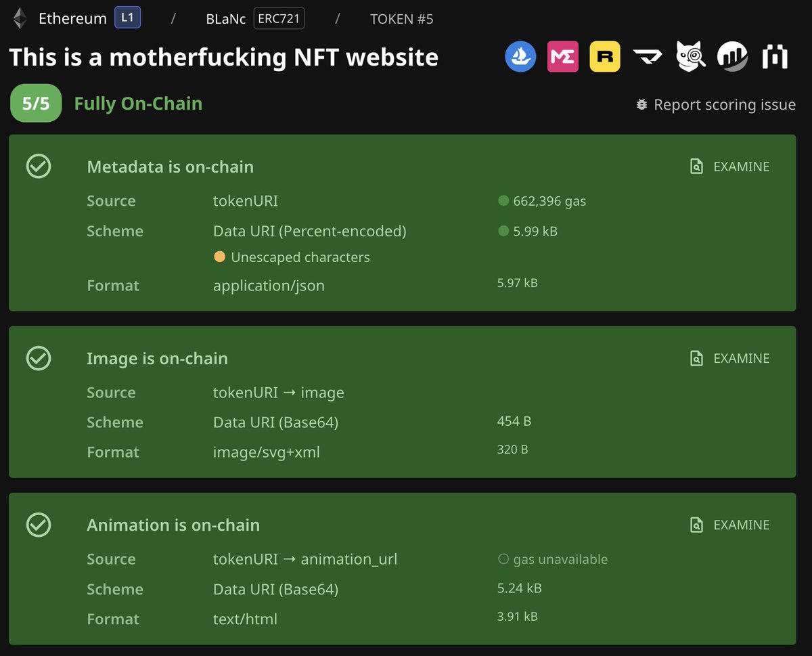
Task: Click the 320 B size value
Action: click(513, 450)
